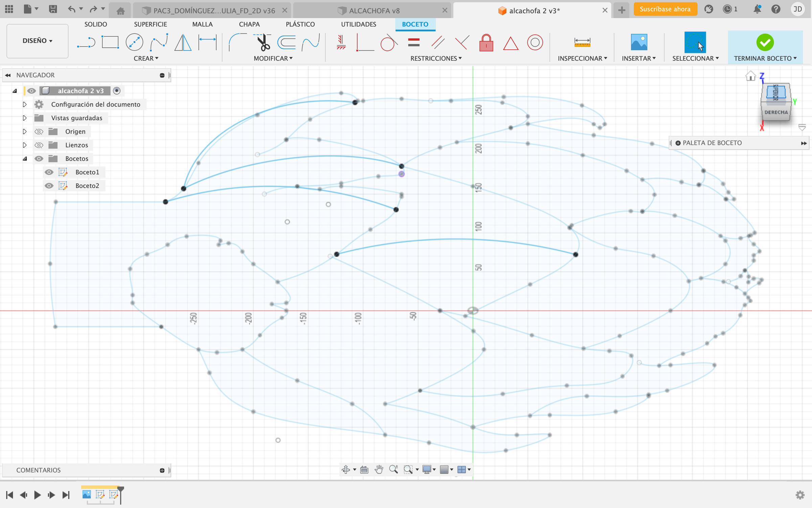Image resolution: width=812 pixels, height=508 pixels.
Task: Expand the Lienzos node
Action: [x=24, y=145]
